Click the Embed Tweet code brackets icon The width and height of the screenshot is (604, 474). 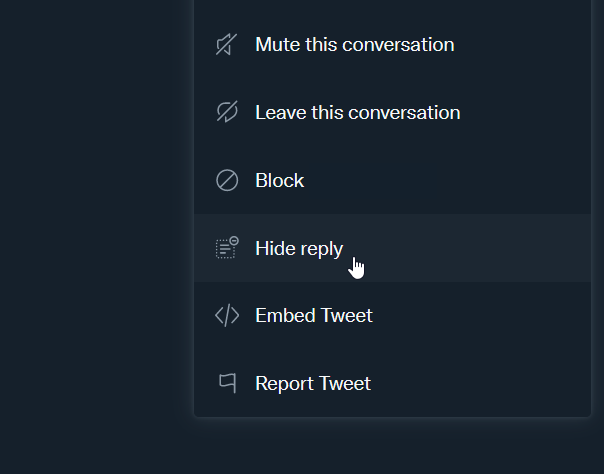point(227,315)
